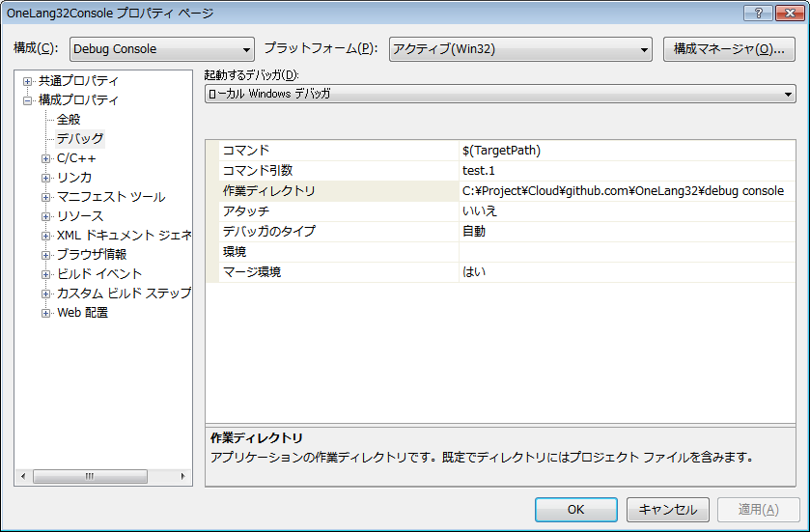Expand the リンカ node
Viewport: 810px width, 532px height.
46,178
